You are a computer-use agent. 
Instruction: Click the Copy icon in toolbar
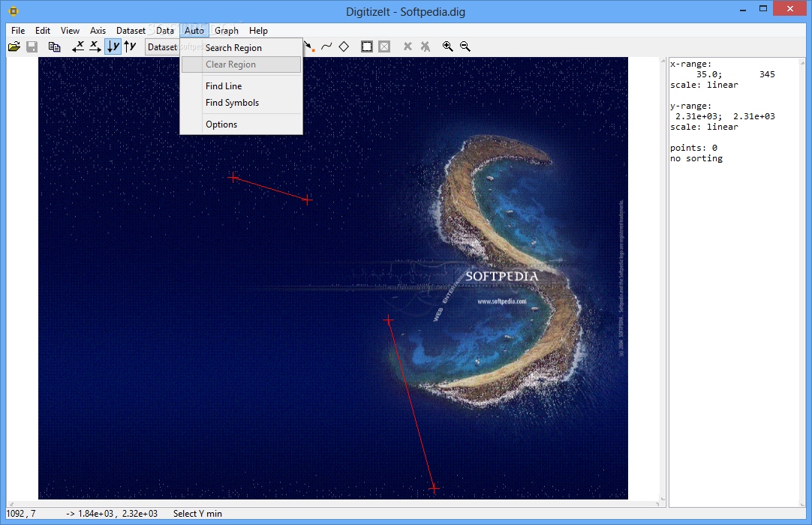(54, 46)
